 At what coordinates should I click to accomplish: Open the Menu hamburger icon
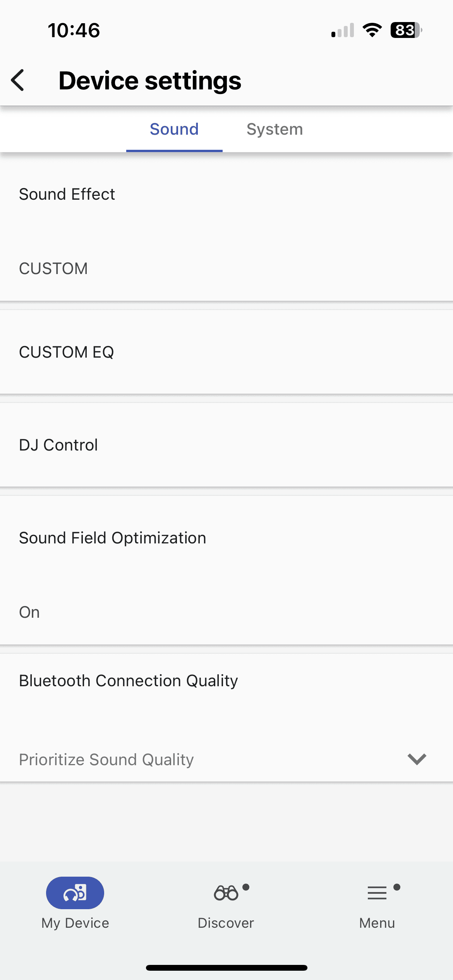coord(377,893)
